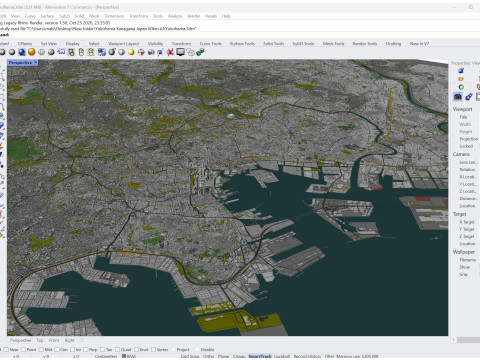Click the Projection row in Viewport properties
The height and width of the screenshot is (360, 480).
click(468, 139)
